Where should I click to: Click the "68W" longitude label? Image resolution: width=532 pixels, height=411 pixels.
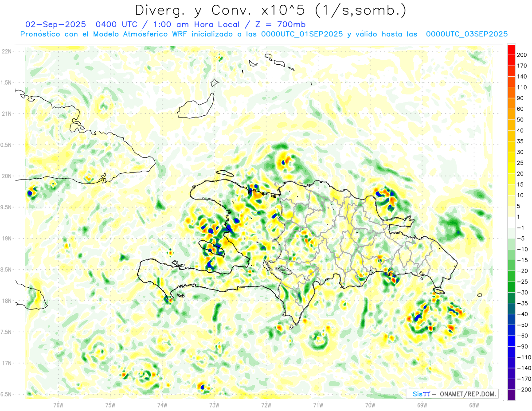(474, 405)
